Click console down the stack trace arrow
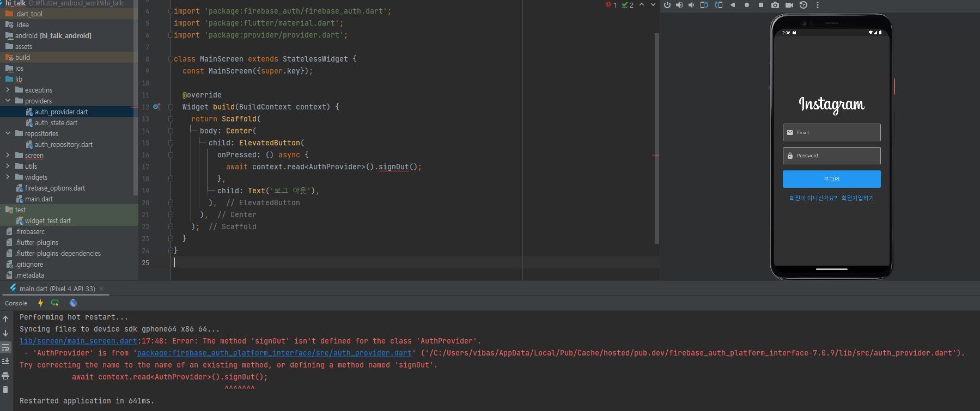This screenshot has height=411, width=980. [x=5, y=333]
